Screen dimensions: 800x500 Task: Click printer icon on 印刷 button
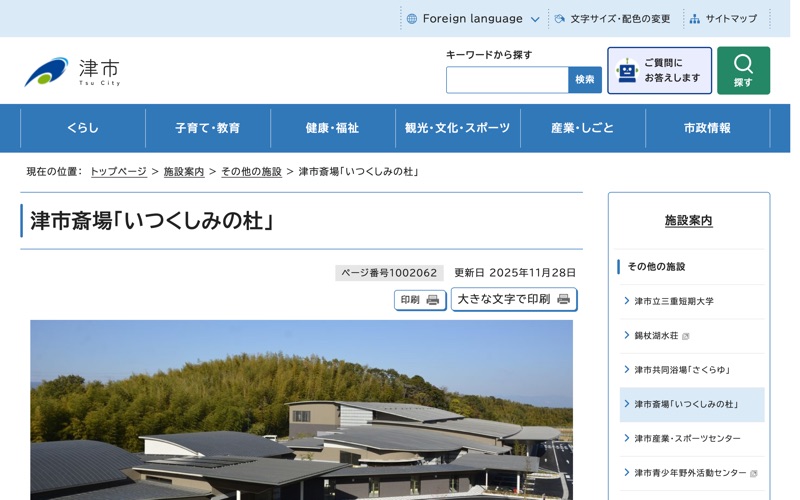pyautogui.click(x=433, y=300)
